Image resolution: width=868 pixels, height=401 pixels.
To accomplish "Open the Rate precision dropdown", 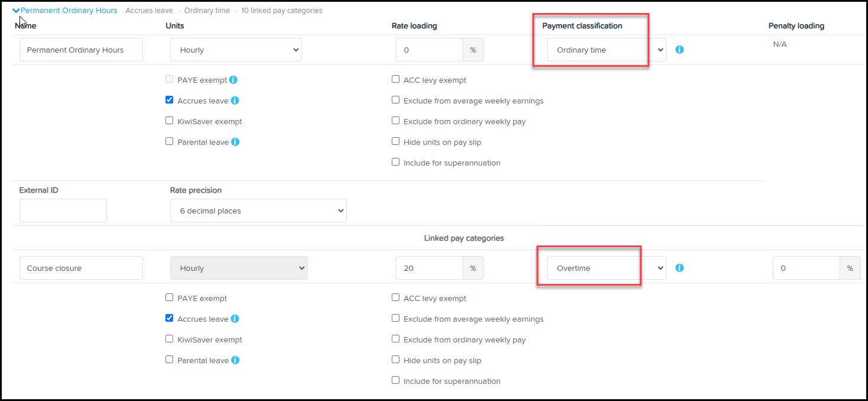I will (x=258, y=211).
